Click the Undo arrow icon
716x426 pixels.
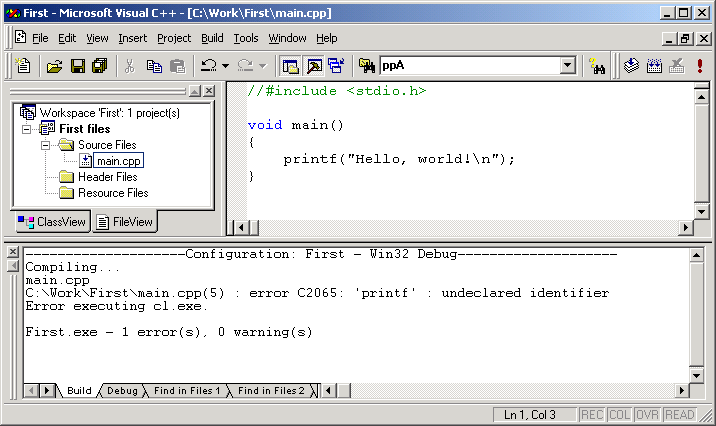pyautogui.click(x=209, y=66)
